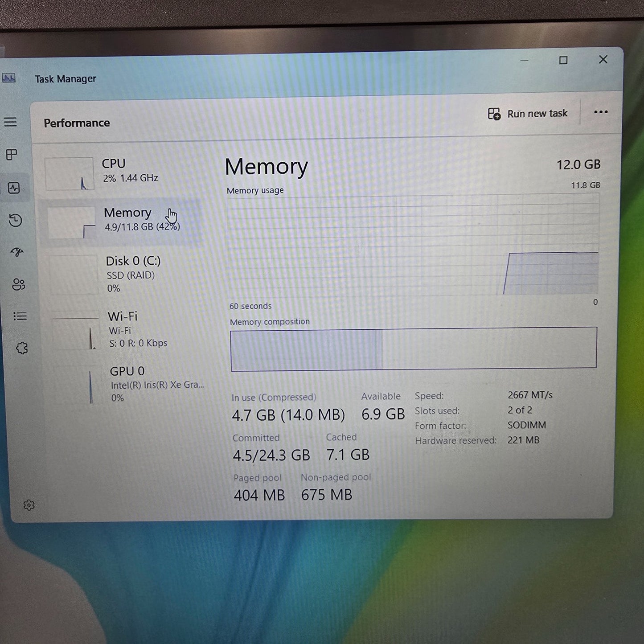Open the Processes page icon

12,155
